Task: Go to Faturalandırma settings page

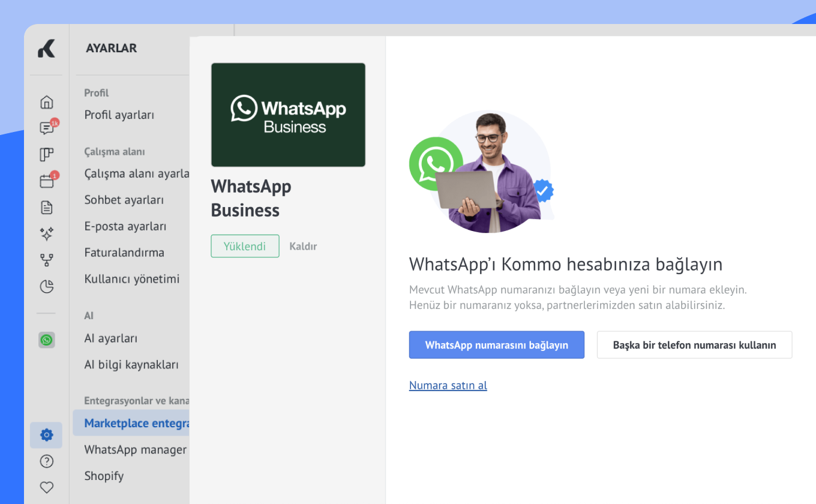Action: 124,253
